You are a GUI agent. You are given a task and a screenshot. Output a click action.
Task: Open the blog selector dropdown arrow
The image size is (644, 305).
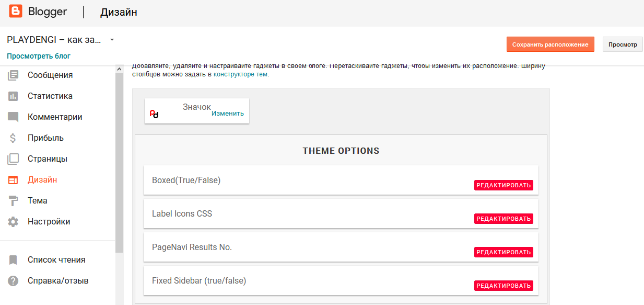coord(112,40)
